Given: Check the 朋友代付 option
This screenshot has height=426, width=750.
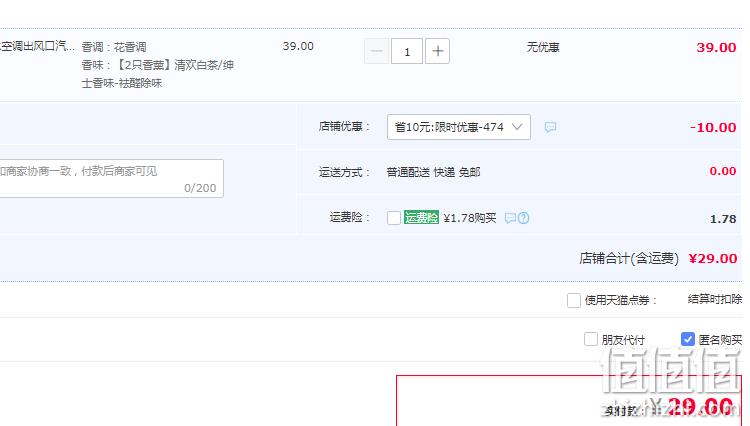Looking at the screenshot, I should point(591,339).
